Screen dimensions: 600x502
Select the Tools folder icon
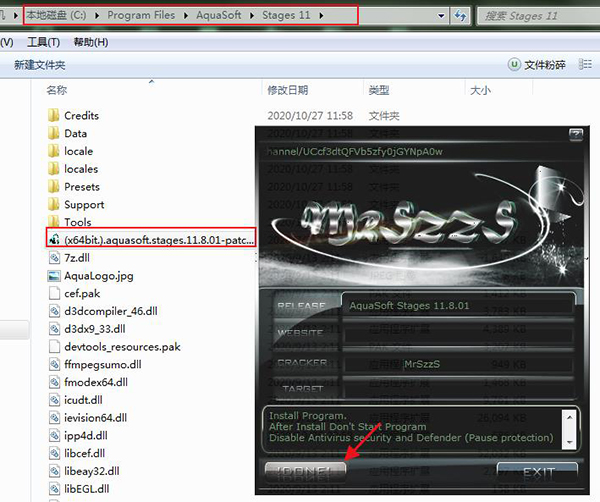pos(54,221)
